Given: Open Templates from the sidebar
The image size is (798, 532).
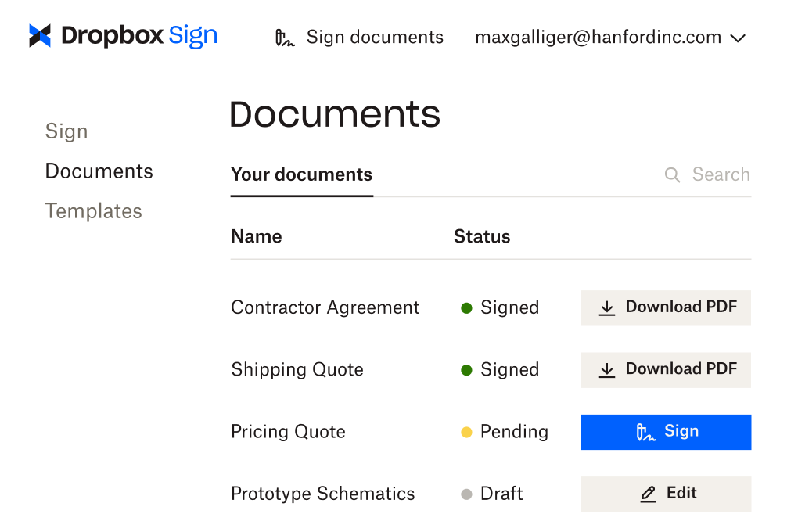Looking at the screenshot, I should click(x=93, y=210).
